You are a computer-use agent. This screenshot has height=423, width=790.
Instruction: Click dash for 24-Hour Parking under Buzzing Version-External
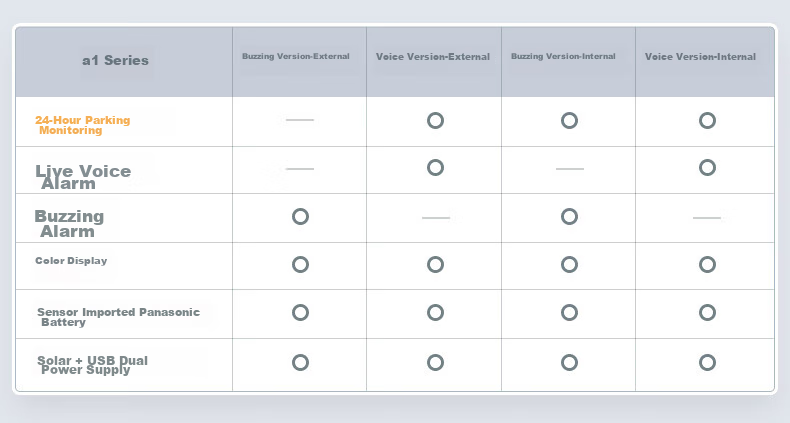(x=300, y=120)
